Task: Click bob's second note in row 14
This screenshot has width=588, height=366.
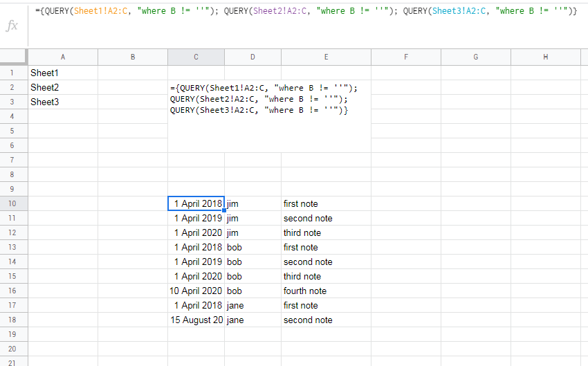Action: click(x=327, y=262)
